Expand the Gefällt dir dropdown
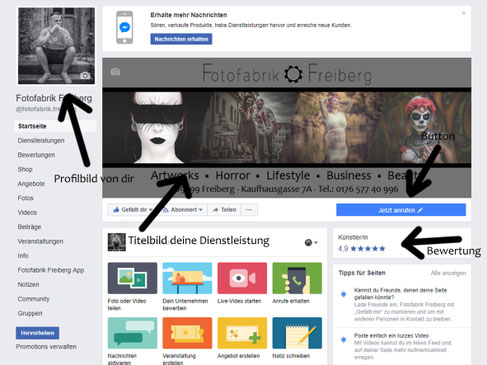The height and width of the screenshot is (365, 487). click(x=133, y=210)
